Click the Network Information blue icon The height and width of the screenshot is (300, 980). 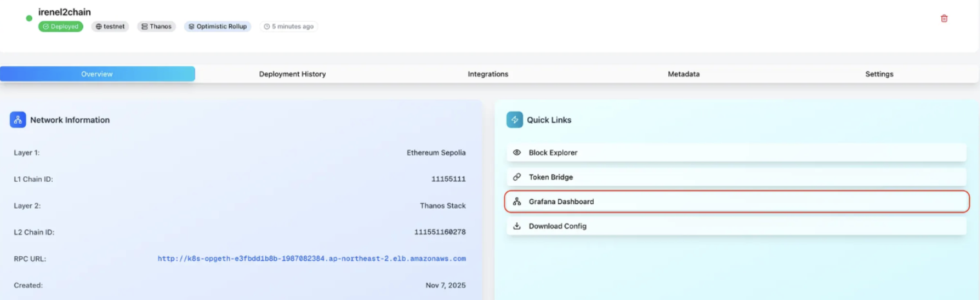(x=18, y=120)
